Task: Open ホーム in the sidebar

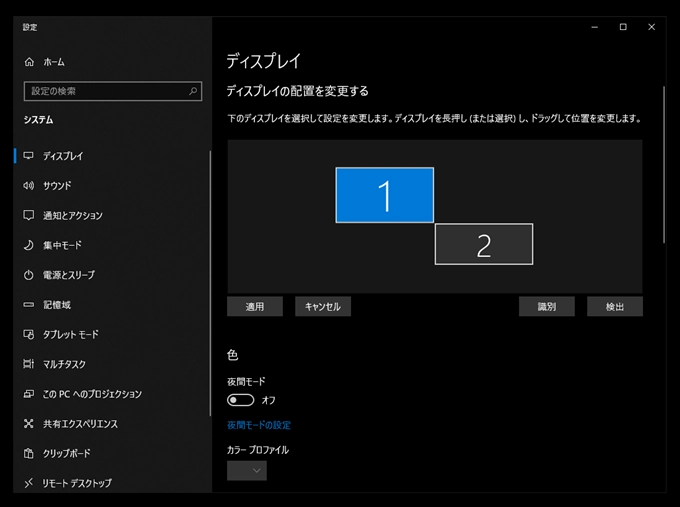Action: click(x=54, y=62)
